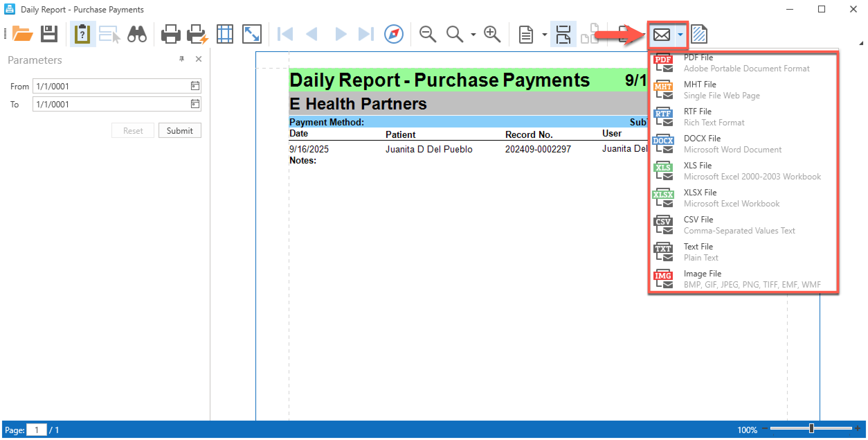Click the Save diskette icon
868x440 pixels.
click(x=49, y=34)
